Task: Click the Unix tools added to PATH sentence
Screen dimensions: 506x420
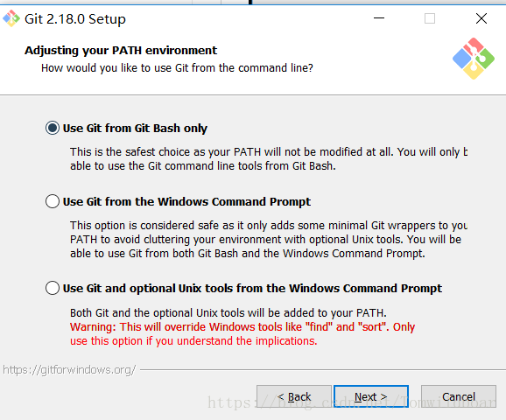Action: coord(228,313)
